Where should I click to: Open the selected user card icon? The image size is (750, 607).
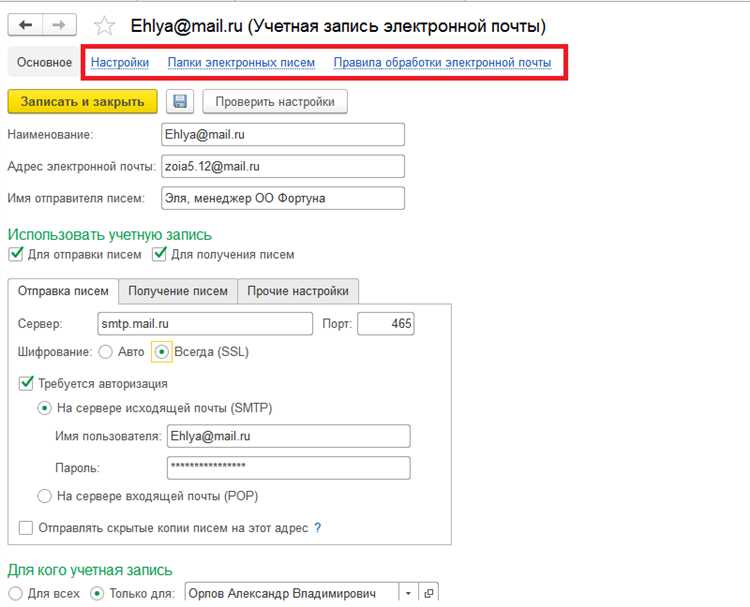point(429,593)
